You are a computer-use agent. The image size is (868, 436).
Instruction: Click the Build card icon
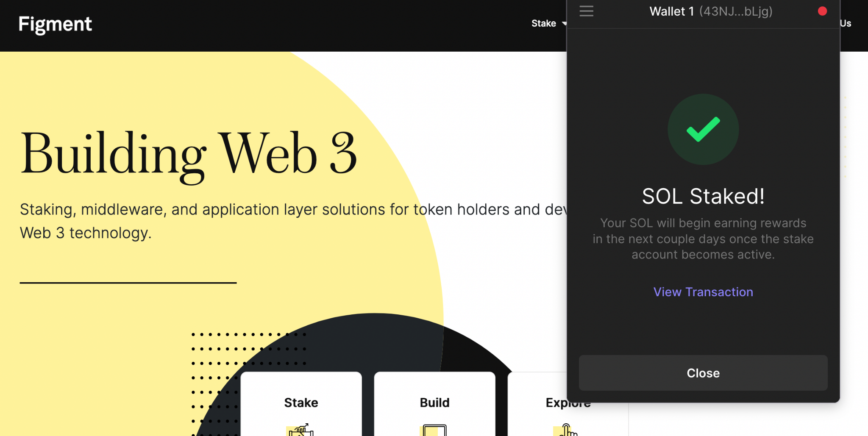coord(434,430)
